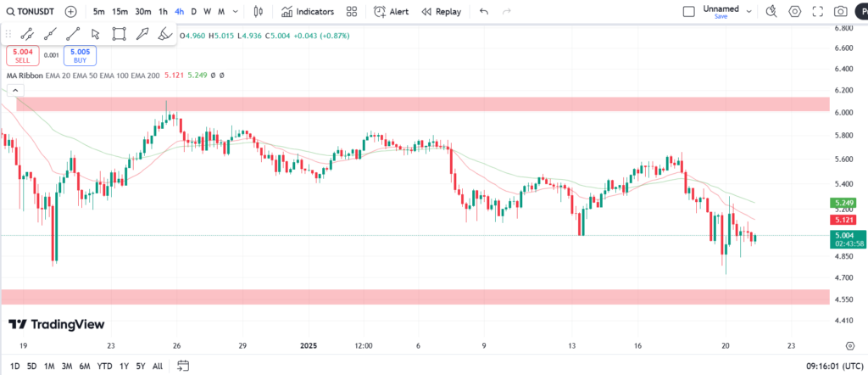The height and width of the screenshot is (375, 868).
Task: Open the indicator templates grid
Action: click(352, 12)
